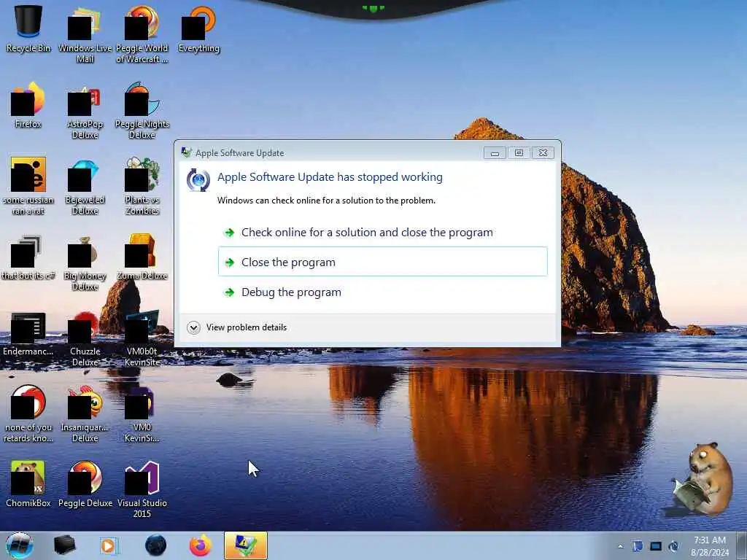Click the Action Center flag tray icon

(x=638, y=546)
